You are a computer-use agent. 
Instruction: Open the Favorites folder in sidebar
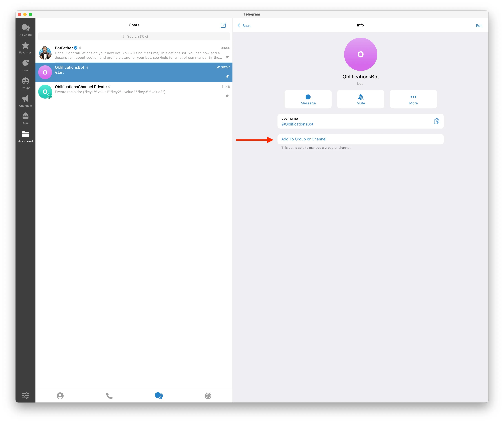(25, 48)
